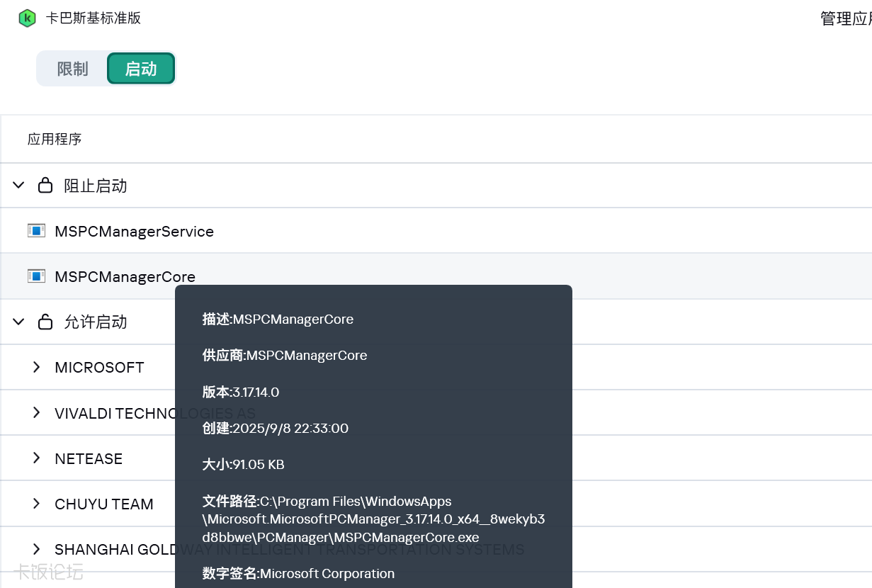Expand the SHANGHAI GOLDWAY group arrow

coord(37,549)
